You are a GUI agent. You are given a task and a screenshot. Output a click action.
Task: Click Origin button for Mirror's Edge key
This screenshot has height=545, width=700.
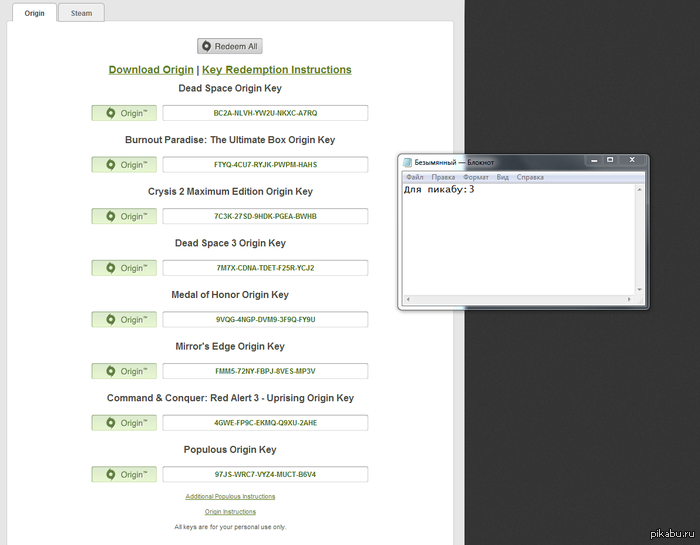pyautogui.click(x=124, y=371)
